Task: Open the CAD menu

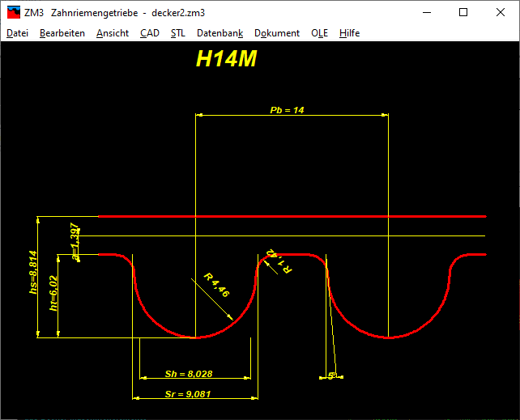Action: 149,33
